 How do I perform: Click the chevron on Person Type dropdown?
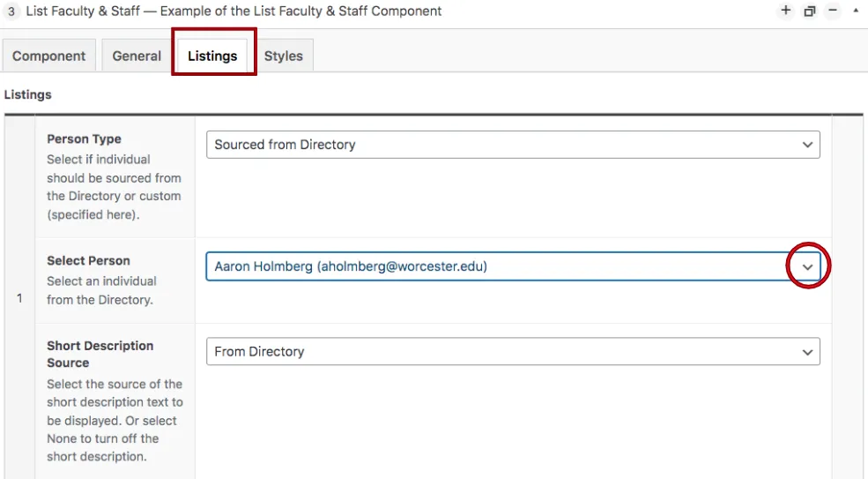pos(807,145)
